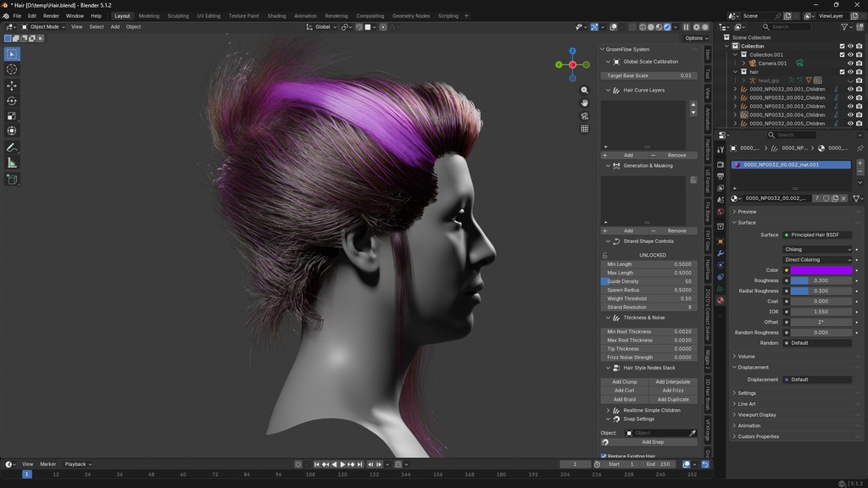Viewport: 868px width, 488px height.
Task: Hide Camera.001 in the viewport
Action: [x=850, y=63]
